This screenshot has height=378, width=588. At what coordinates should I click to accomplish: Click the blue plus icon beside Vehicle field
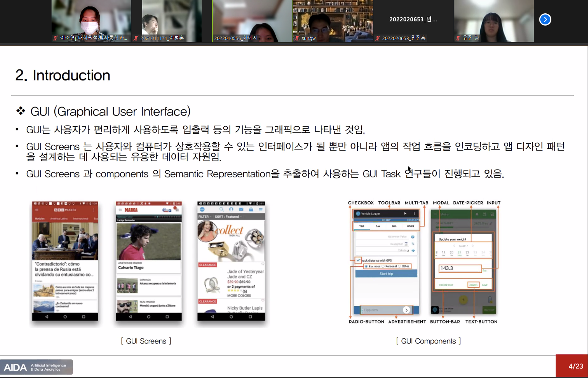(413, 251)
